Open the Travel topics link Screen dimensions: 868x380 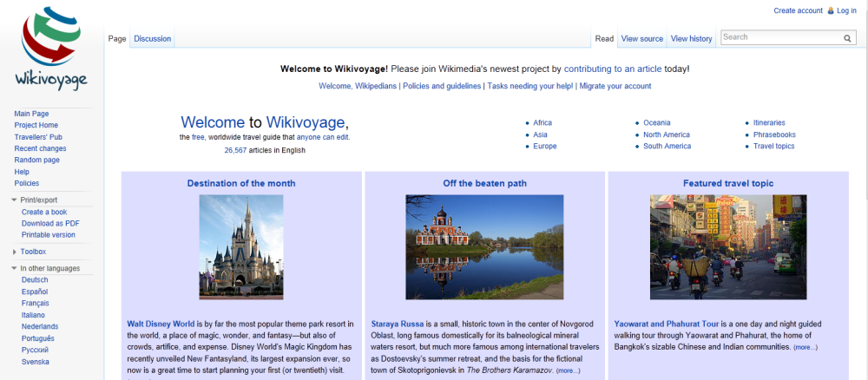click(774, 147)
